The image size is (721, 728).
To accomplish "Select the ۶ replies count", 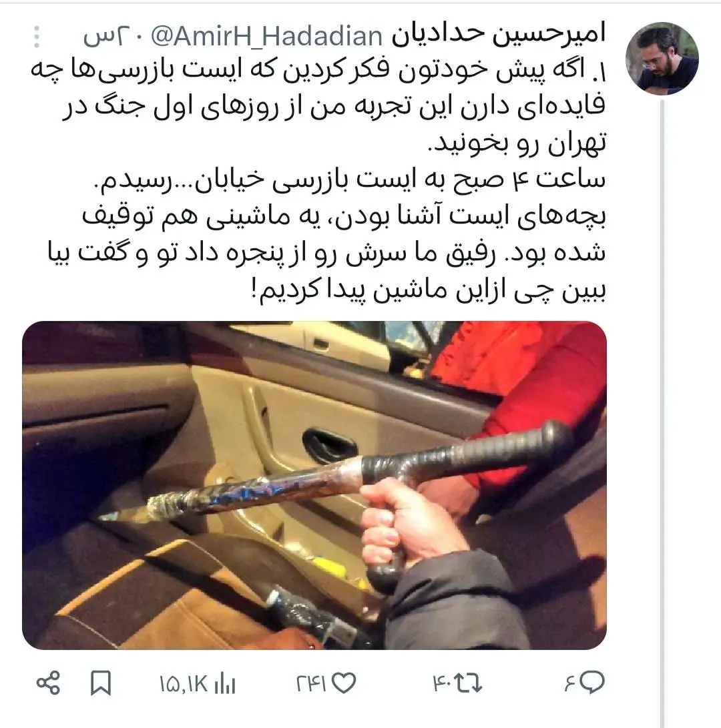I will click(x=570, y=683).
